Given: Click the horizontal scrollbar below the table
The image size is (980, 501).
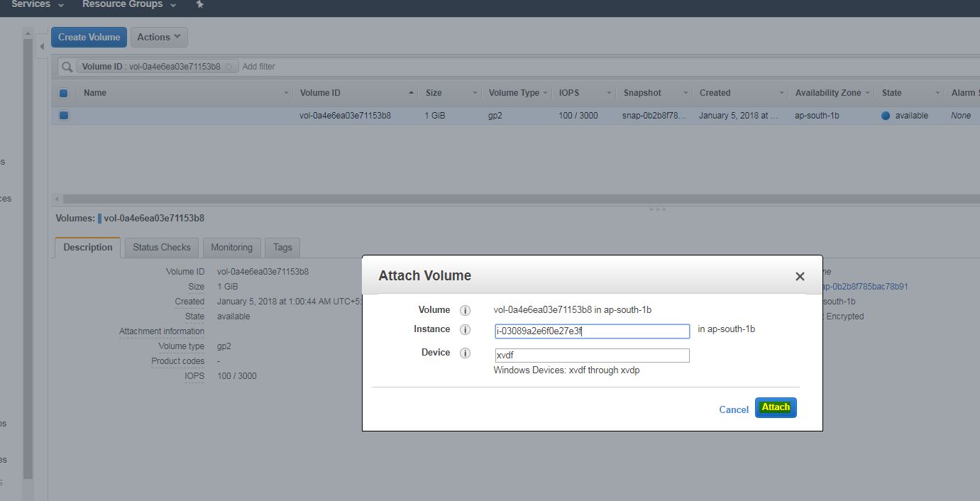Looking at the screenshot, I should point(426,199).
